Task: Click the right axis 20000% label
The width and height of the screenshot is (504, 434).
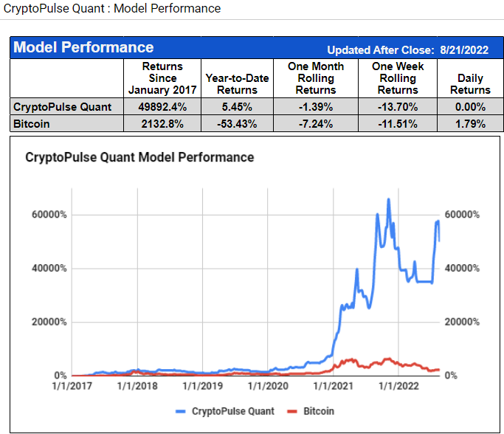Action: pos(462,322)
